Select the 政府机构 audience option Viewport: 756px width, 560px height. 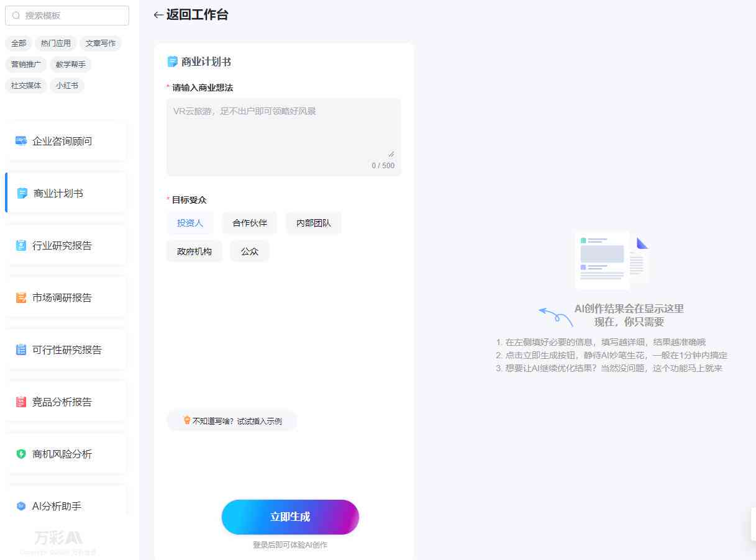pyautogui.click(x=194, y=251)
